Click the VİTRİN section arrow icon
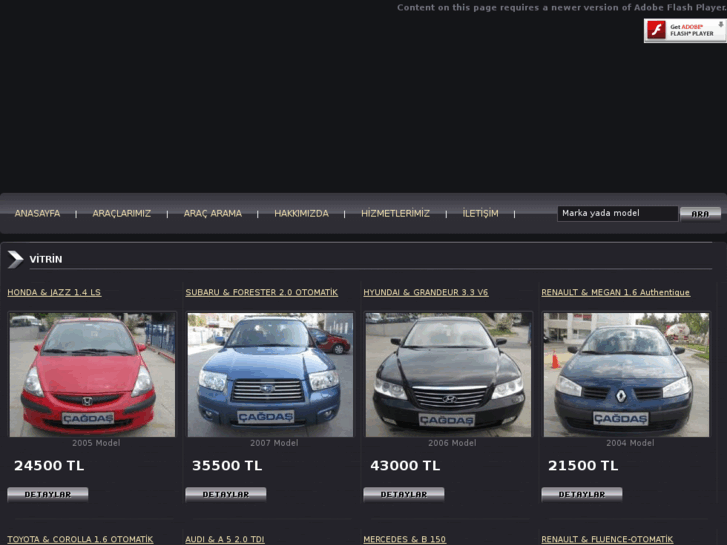The width and height of the screenshot is (727, 545). click(15, 259)
